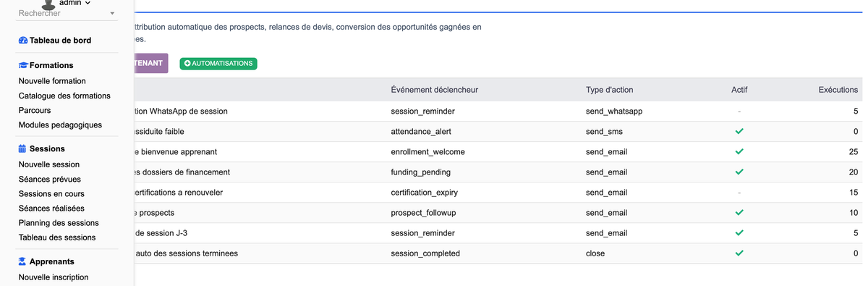Click the Apprenants person icon

pyautogui.click(x=22, y=262)
